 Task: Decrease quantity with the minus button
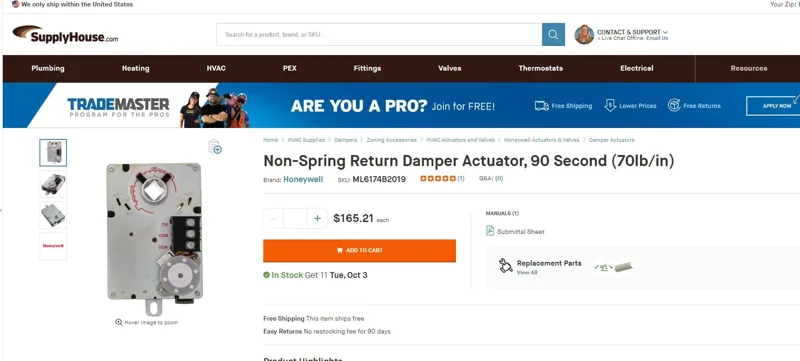click(x=273, y=218)
